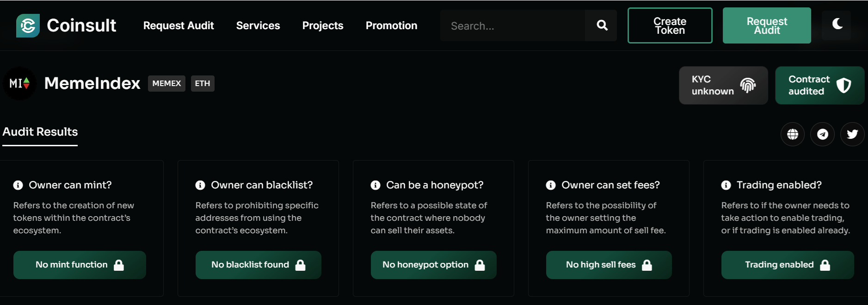Open Request Audit in the navigation bar
Image resolution: width=868 pixels, height=305 pixels.
coord(179,25)
